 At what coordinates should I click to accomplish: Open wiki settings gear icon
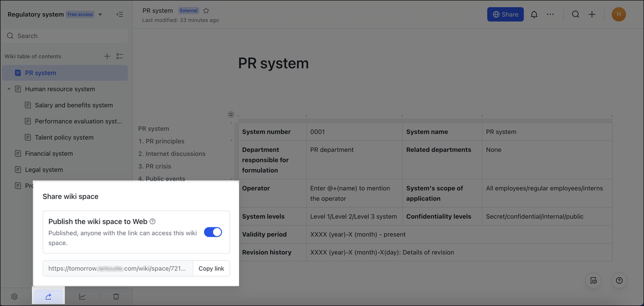(15, 297)
